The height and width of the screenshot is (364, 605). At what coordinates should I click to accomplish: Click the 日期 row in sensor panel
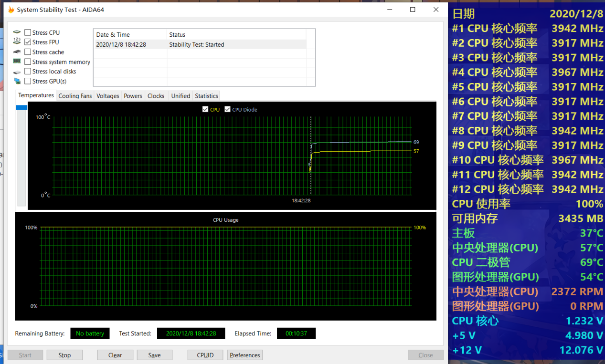528,13
